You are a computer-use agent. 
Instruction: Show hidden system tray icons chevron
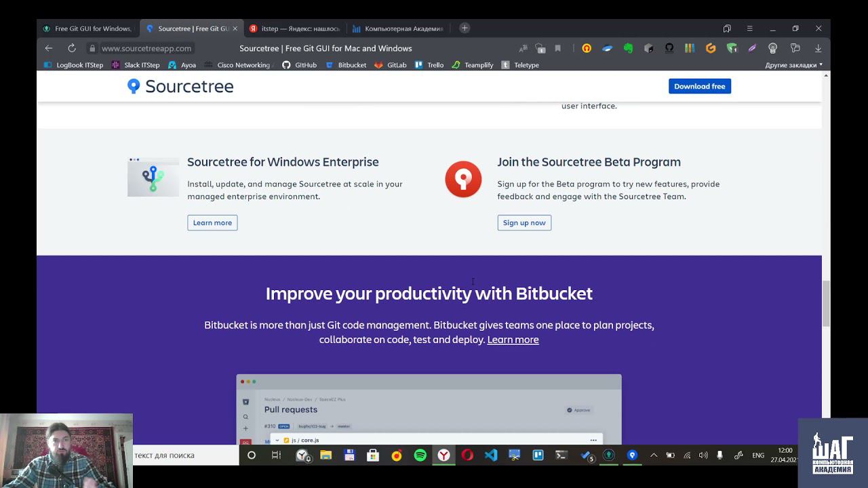click(x=654, y=455)
